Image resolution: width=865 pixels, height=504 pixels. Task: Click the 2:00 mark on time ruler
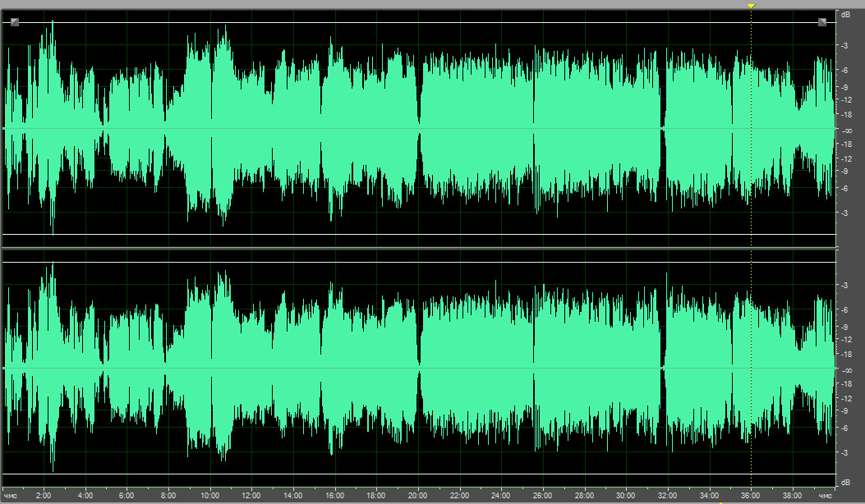44,496
